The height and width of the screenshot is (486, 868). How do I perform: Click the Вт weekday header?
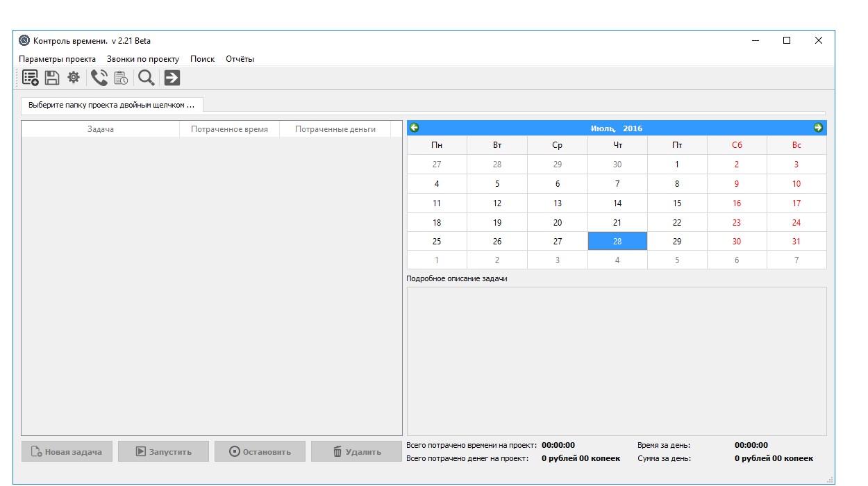(497, 145)
